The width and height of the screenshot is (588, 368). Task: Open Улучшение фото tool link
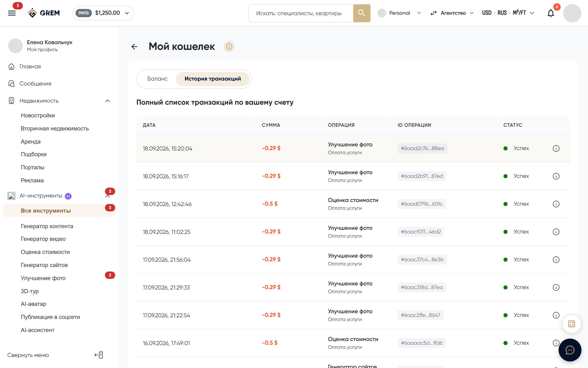click(x=43, y=278)
